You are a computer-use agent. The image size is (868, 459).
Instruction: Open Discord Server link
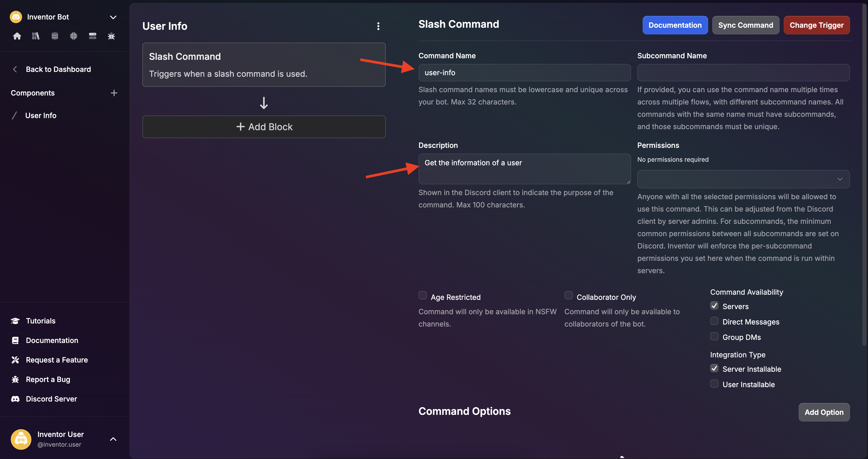pos(52,399)
